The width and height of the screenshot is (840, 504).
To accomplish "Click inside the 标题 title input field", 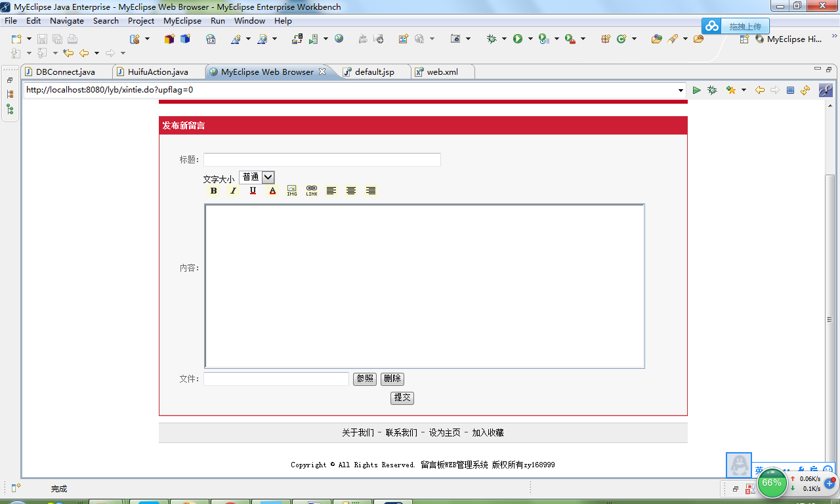I will coord(322,159).
